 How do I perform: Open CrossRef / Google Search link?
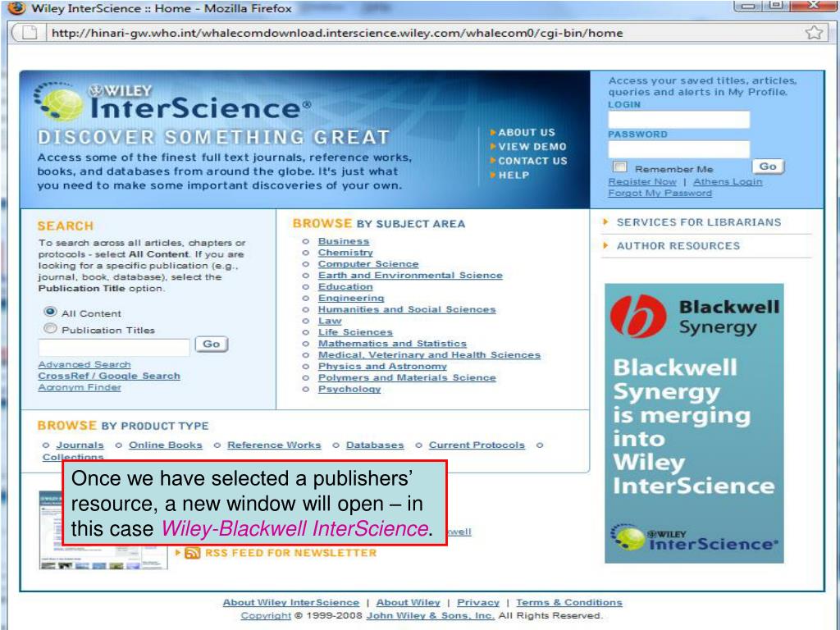(x=109, y=376)
